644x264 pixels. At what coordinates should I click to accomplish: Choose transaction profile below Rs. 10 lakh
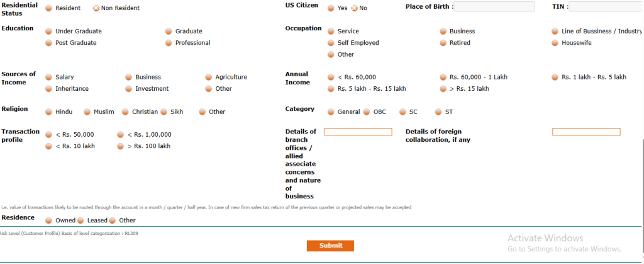pyautogui.click(x=49, y=146)
